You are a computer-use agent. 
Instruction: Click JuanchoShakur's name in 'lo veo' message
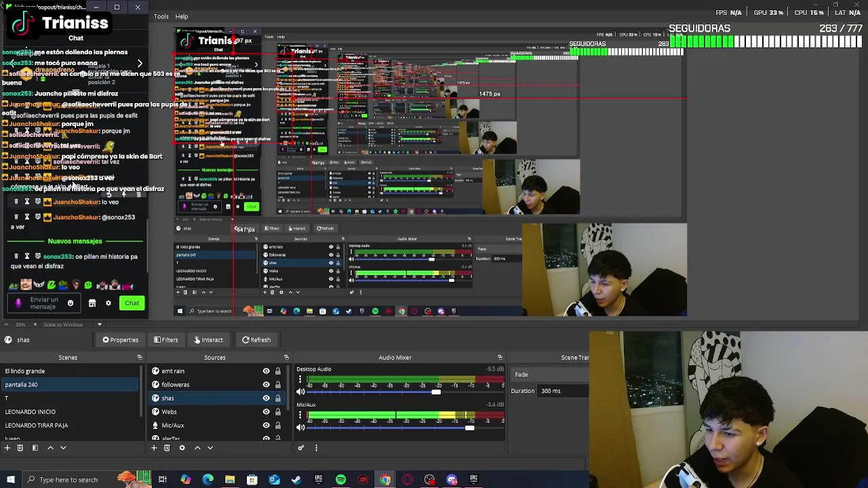point(76,202)
